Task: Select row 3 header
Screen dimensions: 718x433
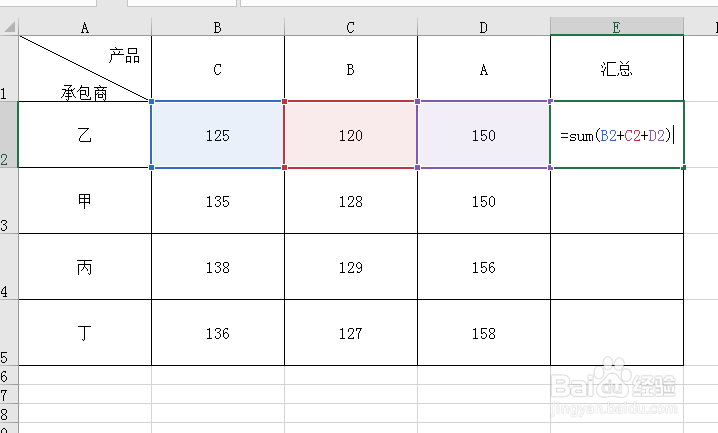Action: point(8,201)
